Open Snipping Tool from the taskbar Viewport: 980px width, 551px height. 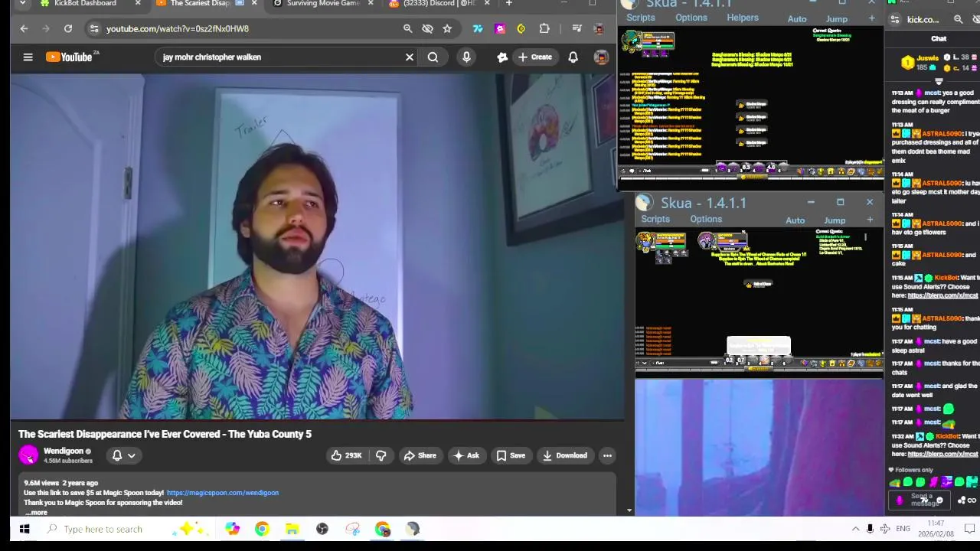[352, 529]
